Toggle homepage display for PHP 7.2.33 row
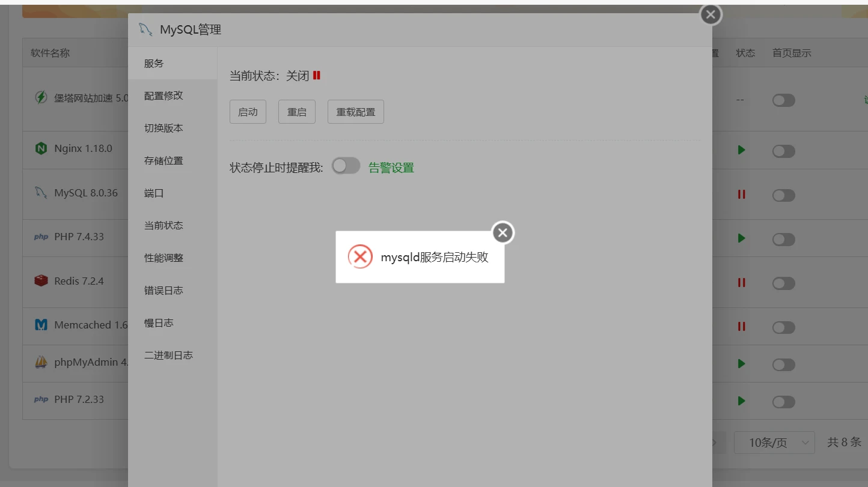 (783, 402)
